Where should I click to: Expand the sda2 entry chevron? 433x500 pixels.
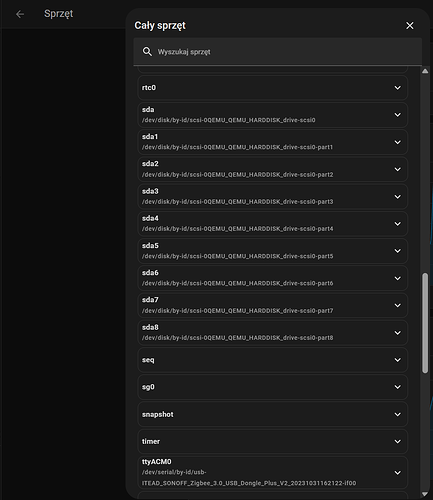pyautogui.click(x=398, y=169)
